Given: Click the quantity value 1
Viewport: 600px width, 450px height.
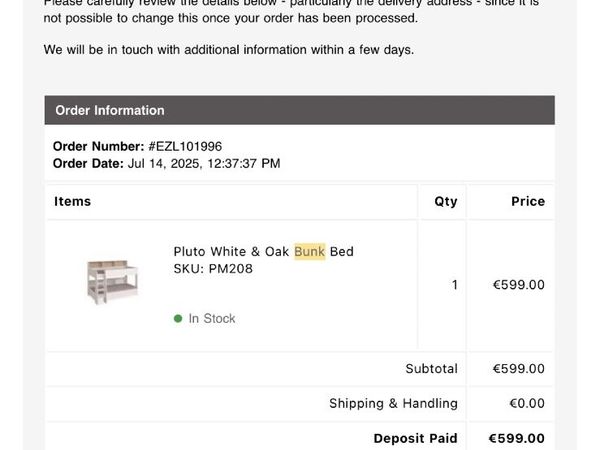Looking at the screenshot, I should click(x=455, y=285).
